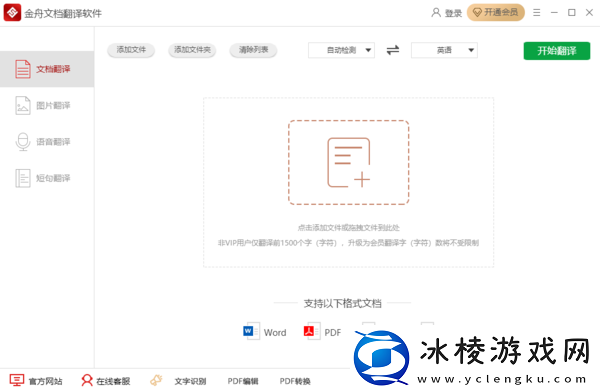Open 登录 user login
The image size is (600, 391).
tap(447, 13)
